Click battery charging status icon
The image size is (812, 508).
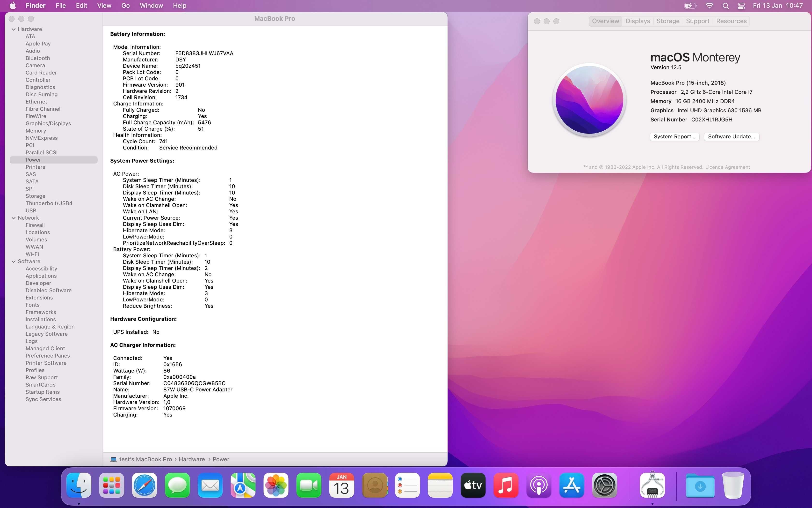tap(690, 5)
